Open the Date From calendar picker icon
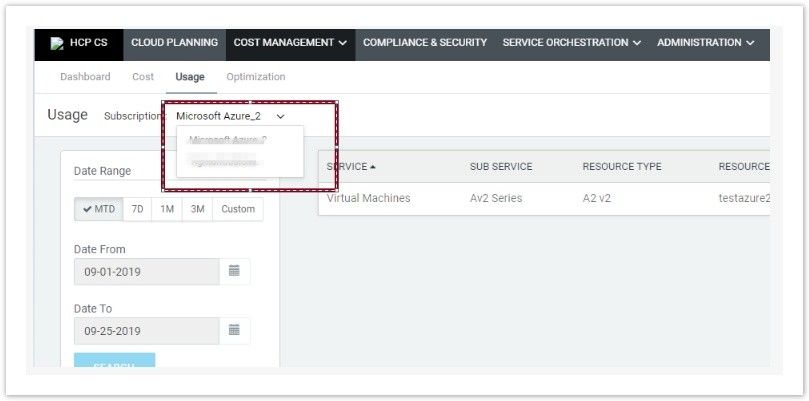 234,271
